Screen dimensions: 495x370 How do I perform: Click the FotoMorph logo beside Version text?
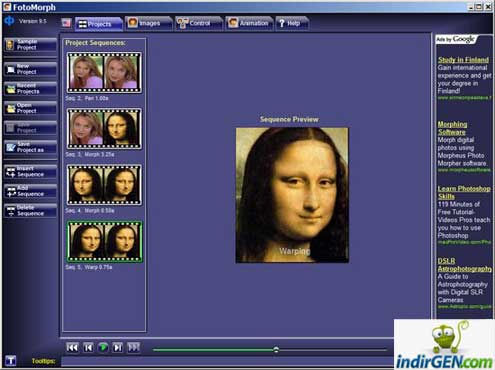[9, 21]
